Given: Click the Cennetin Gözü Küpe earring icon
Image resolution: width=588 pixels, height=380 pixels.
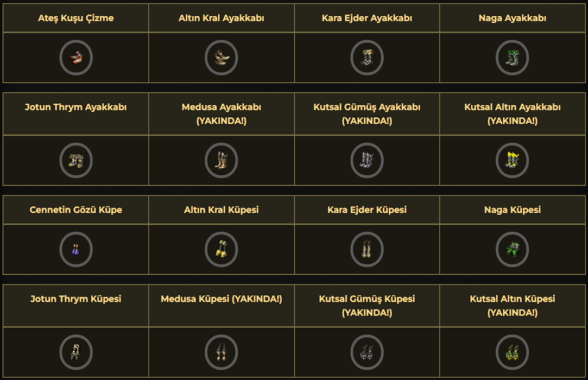Looking at the screenshot, I should click(76, 249).
